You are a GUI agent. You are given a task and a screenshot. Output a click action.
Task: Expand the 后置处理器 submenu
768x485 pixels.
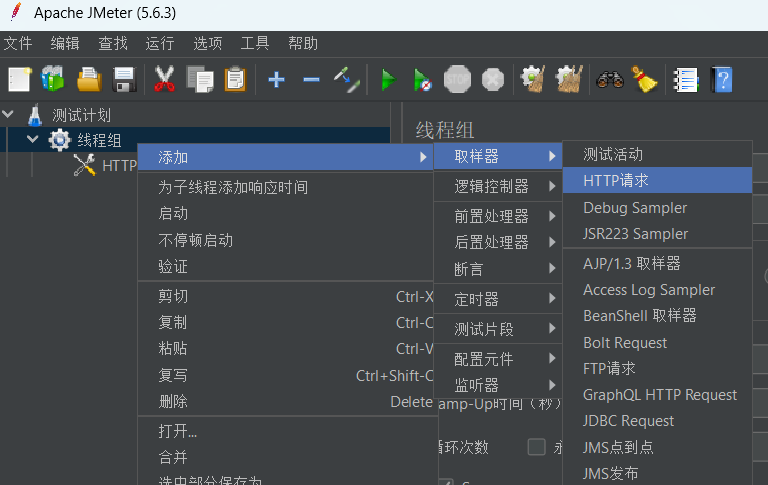pyautogui.click(x=498, y=242)
